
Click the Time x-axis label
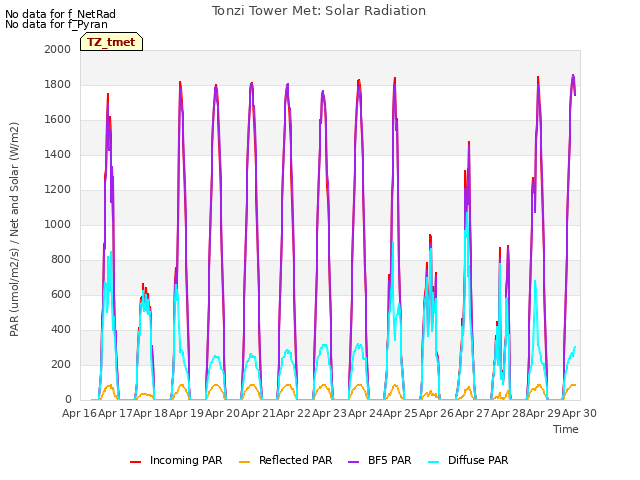click(x=566, y=429)
